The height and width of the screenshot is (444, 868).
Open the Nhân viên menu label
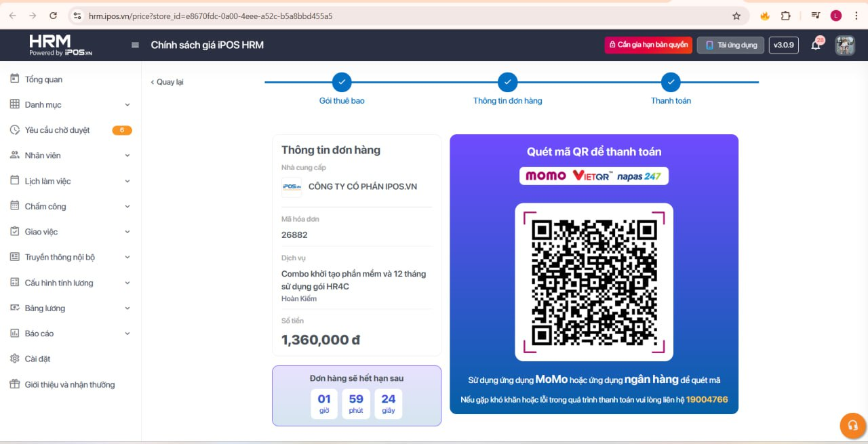click(43, 155)
